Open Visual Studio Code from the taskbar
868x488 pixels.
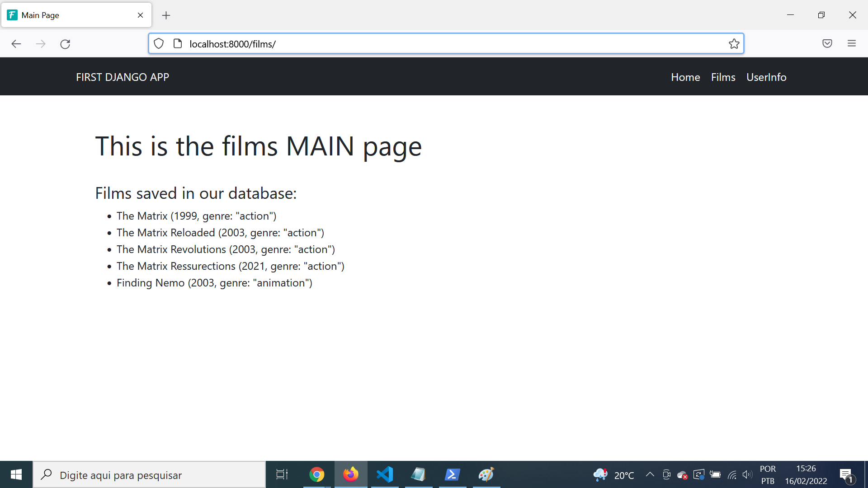pyautogui.click(x=385, y=474)
